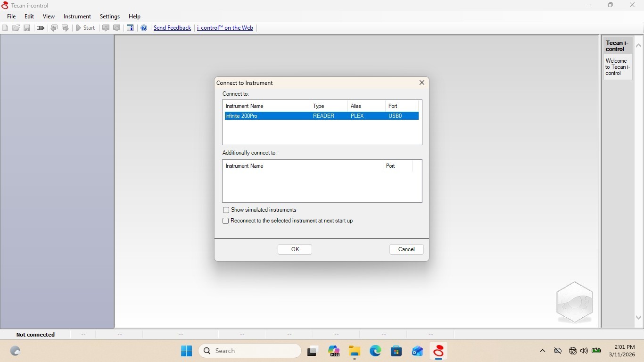This screenshot has width=644, height=362.
Task: Open the View menu
Action: click(49, 16)
